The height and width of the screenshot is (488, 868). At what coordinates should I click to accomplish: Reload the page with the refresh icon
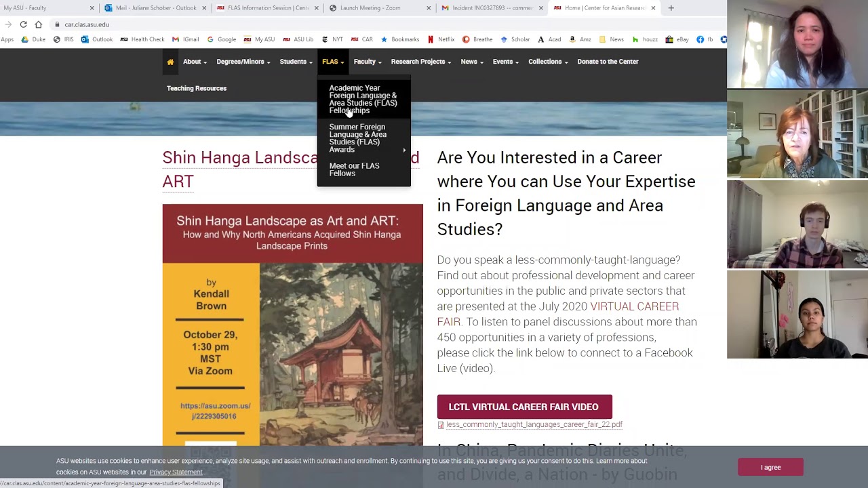(23, 24)
